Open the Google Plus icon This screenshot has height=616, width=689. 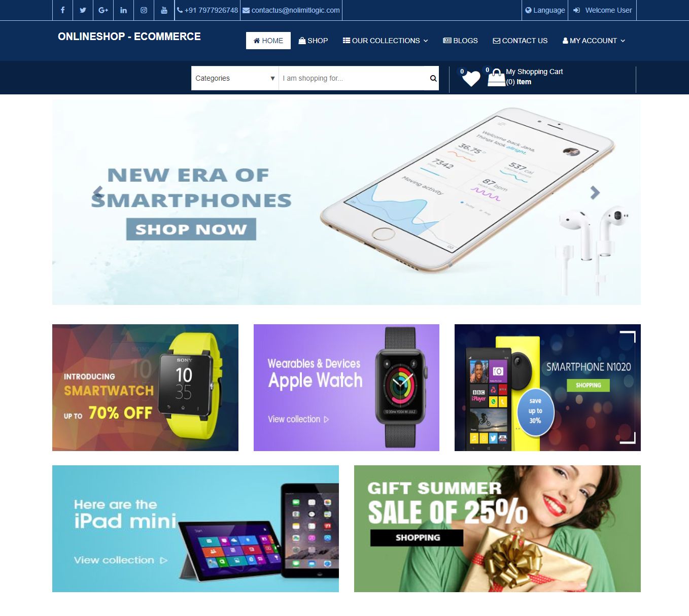point(103,10)
